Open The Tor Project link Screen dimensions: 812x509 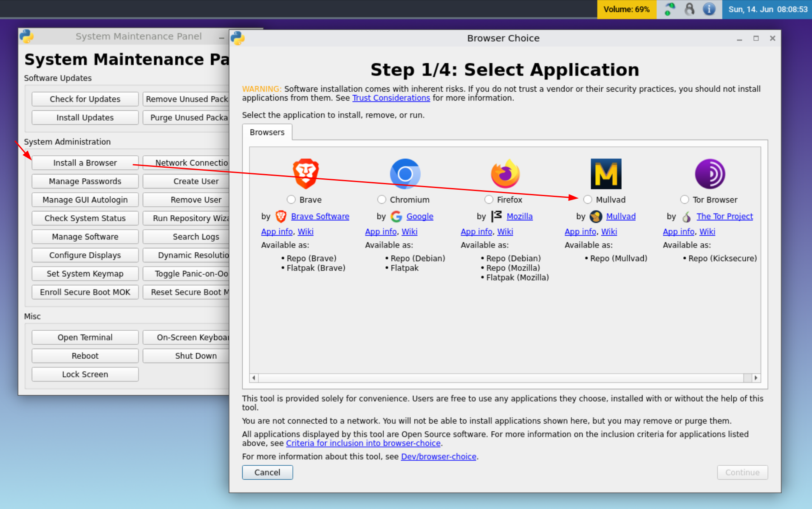tap(724, 217)
